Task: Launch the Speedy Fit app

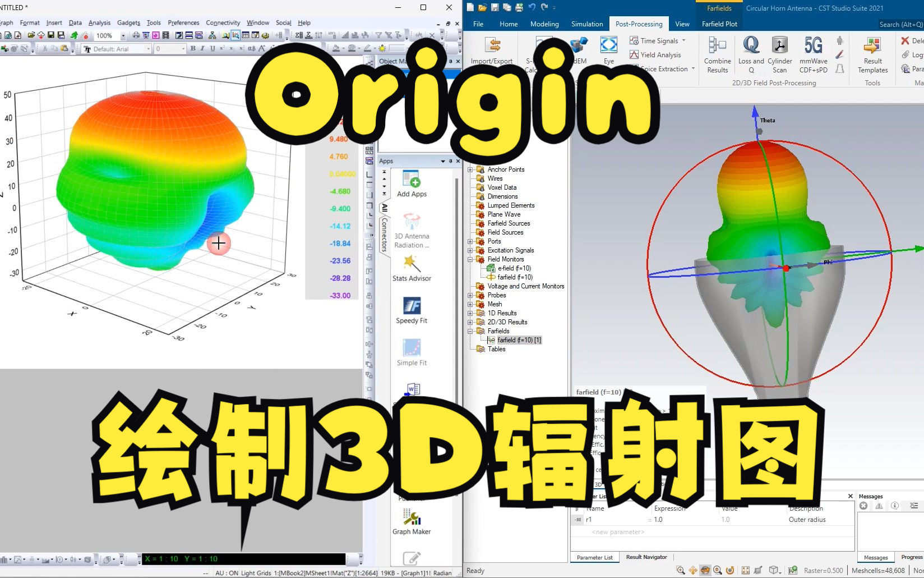Action: (412, 310)
